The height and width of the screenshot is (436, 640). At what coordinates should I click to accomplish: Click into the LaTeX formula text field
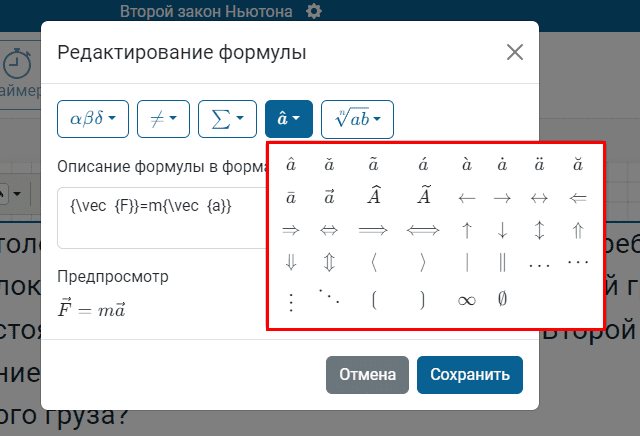click(x=162, y=218)
